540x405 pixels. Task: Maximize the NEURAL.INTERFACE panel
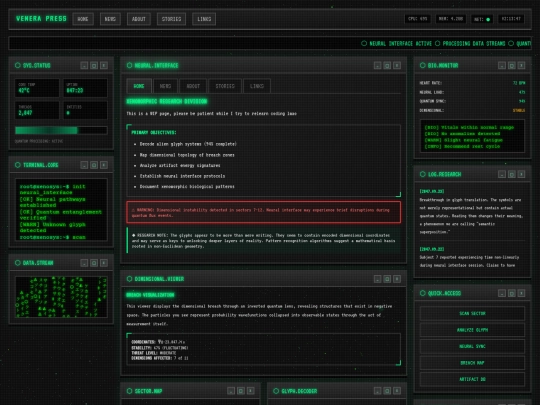387,65
